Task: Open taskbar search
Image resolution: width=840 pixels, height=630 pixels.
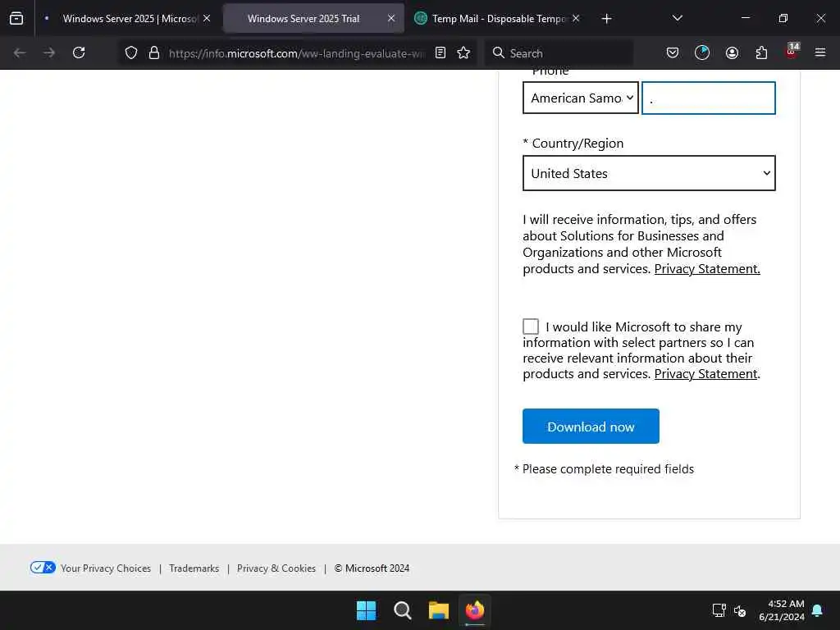Action: [402, 610]
